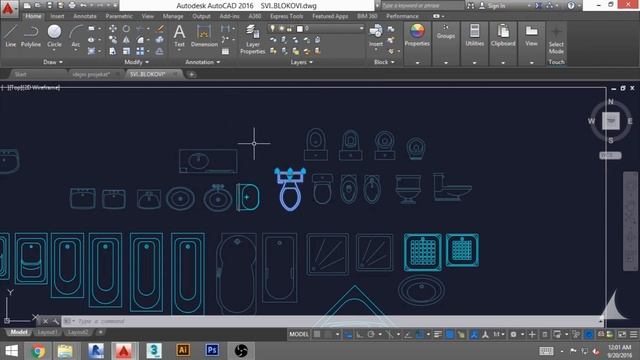This screenshot has height=360, width=640.
Task: Open the Clipboard panel
Action: [503, 35]
